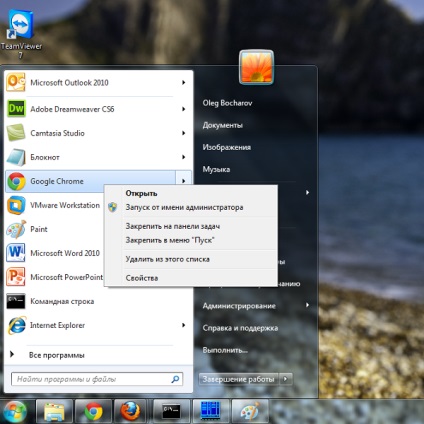Open Музыка link
The height and width of the screenshot is (424, 424).
pos(216,169)
